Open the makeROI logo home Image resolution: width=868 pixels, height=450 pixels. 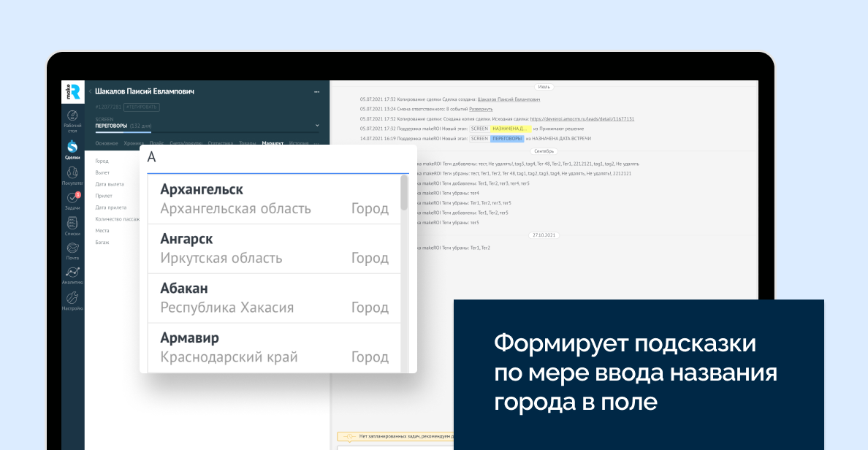[x=72, y=92]
